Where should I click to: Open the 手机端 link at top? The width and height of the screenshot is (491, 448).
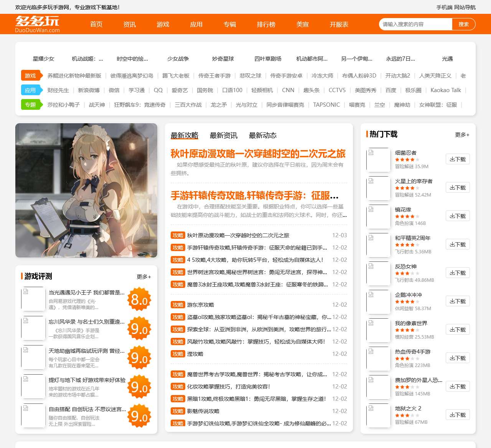click(x=445, y=7)
